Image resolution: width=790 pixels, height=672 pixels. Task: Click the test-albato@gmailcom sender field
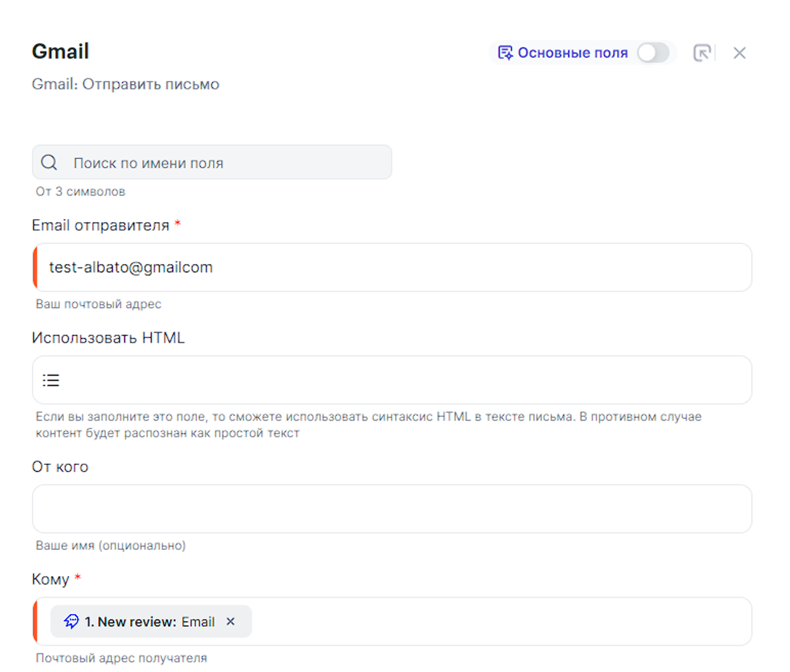pos(392,267)
